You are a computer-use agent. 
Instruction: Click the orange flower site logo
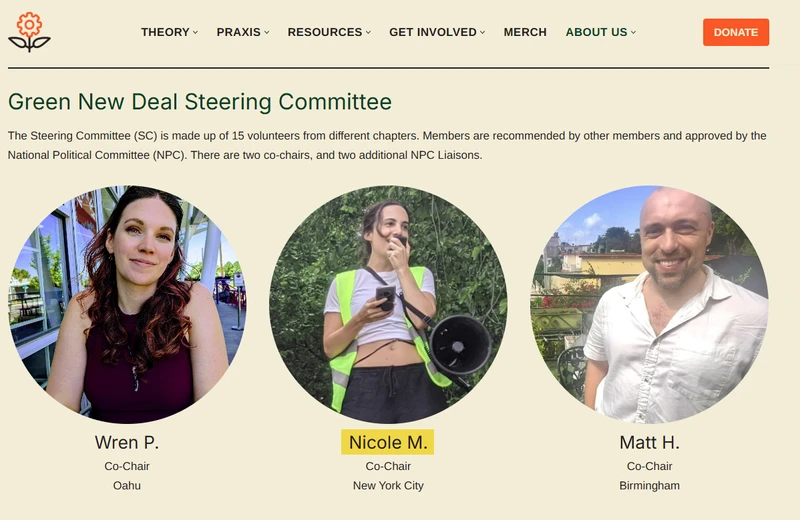point(29,32)
